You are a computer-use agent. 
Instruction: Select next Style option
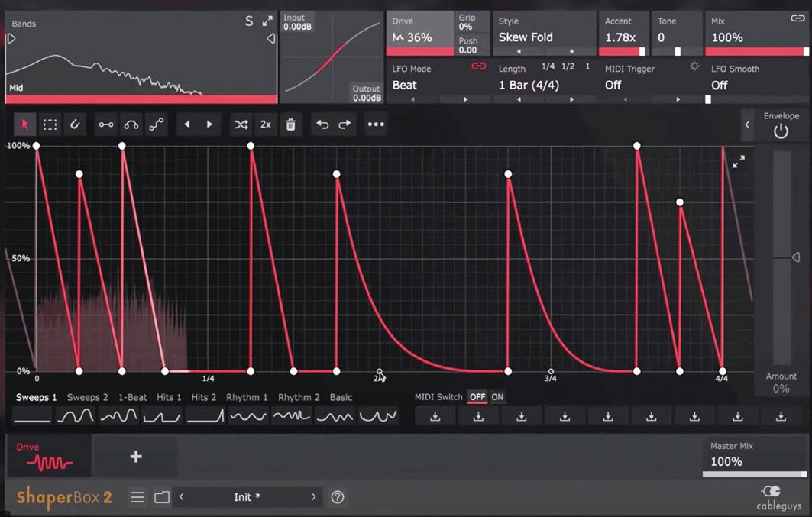571,51
